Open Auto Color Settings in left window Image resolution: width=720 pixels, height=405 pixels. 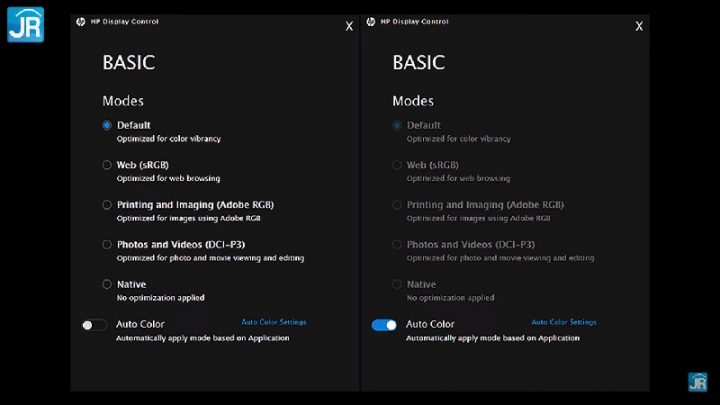274,322
